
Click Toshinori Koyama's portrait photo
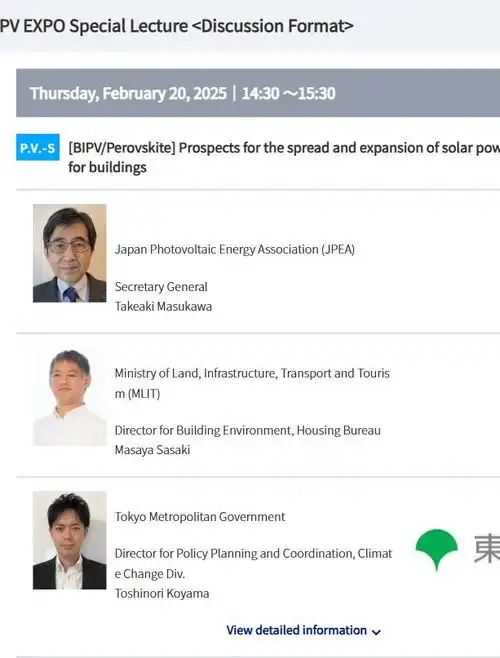(70, 540)
